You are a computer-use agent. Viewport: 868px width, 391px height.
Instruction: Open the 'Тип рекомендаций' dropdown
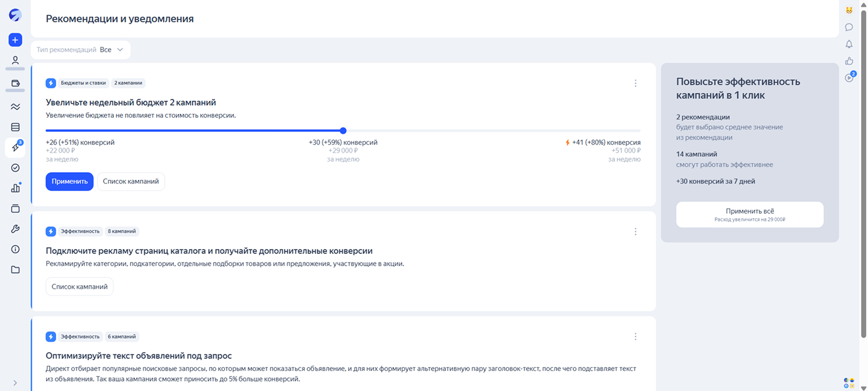(x=80, y=50)
